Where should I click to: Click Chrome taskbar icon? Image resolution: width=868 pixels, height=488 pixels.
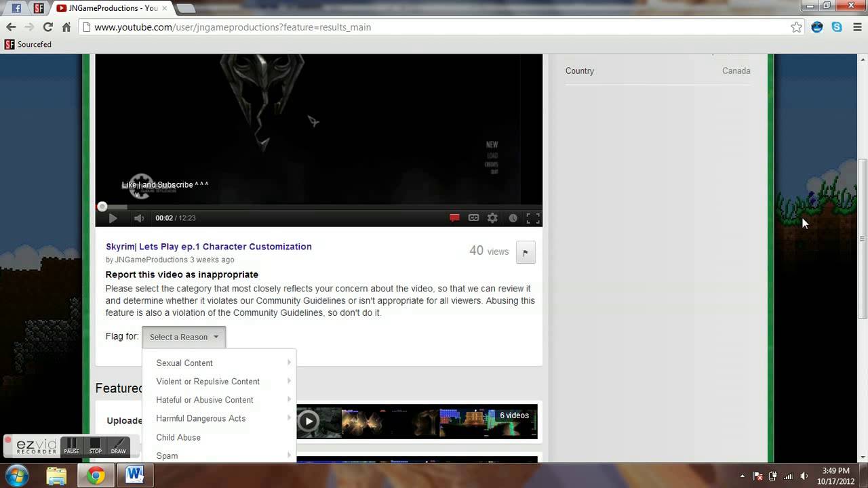(x=96, y=476)
